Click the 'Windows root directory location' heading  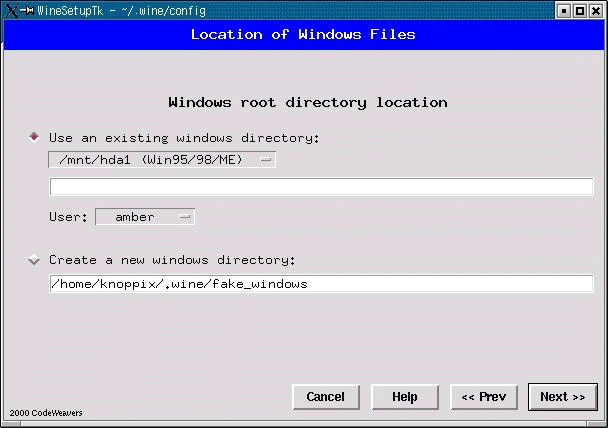point(308,103)
